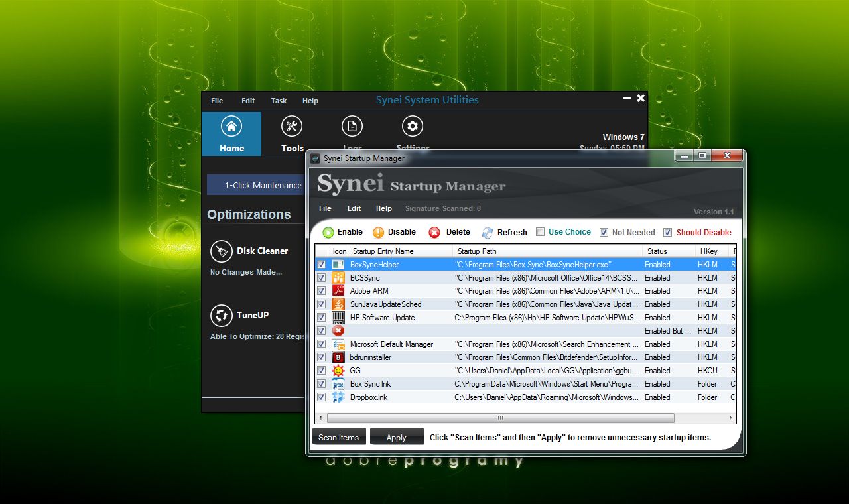Uncheck the SunJavaUpdateSched row checkbox
The width and height of the screenshot is (849, 504).
click(x=321, y=304)
